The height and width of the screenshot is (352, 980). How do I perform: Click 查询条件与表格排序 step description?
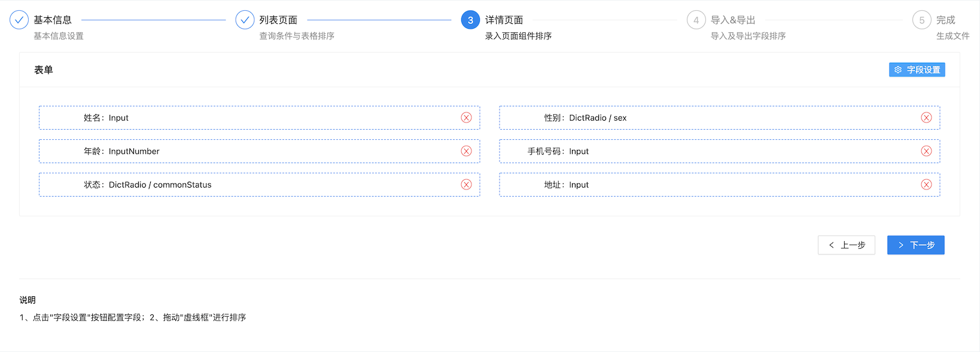coord(297,36)
